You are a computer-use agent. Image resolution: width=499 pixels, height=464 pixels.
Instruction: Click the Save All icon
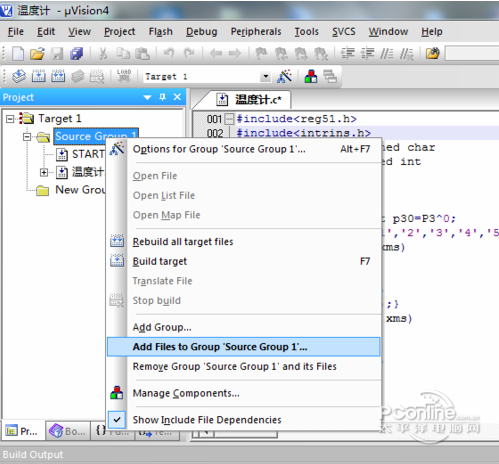tap(77, 53)
